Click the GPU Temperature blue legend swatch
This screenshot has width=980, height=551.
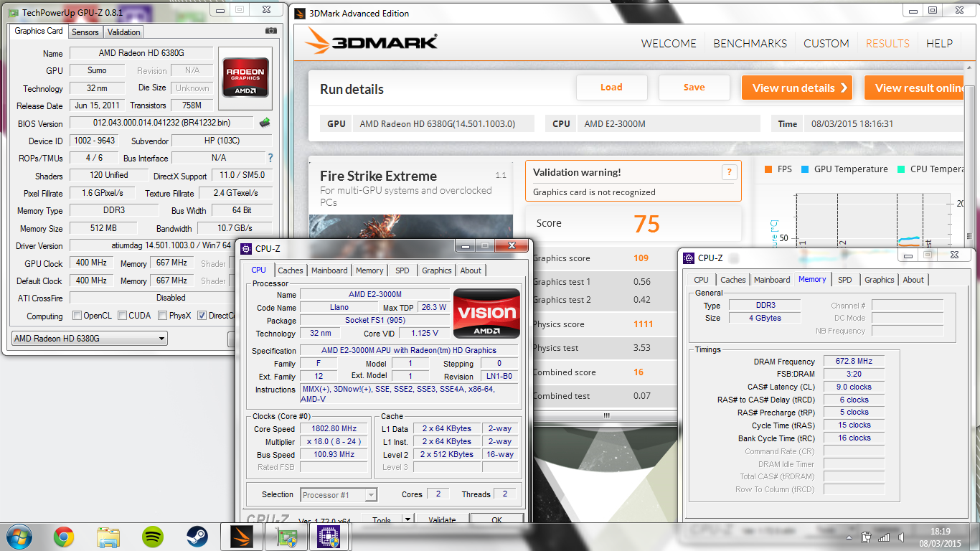click(x=804, y=169)
